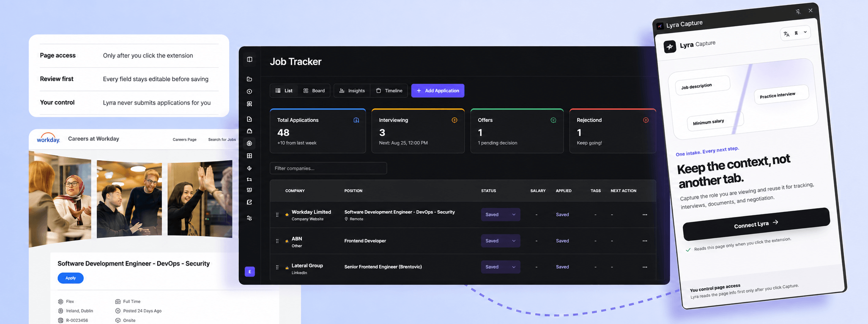
Task: Click the star icon beside Workday Limited
Action: click(x=287, y=215)
